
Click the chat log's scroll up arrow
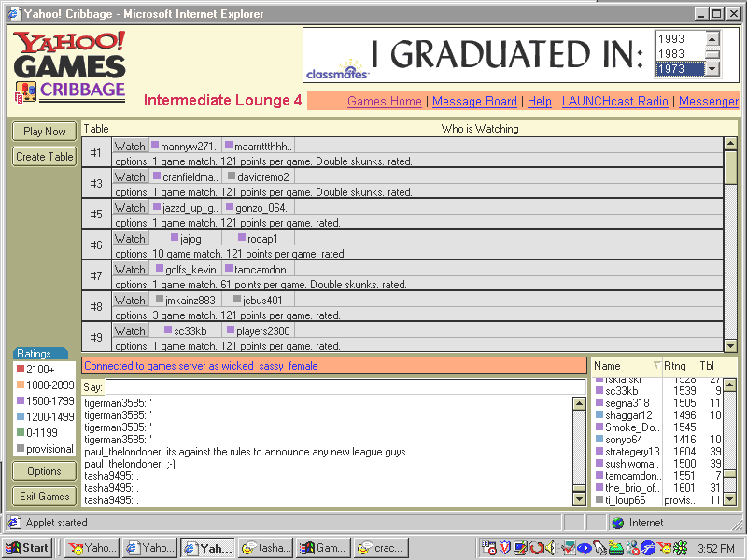point(579,404)
